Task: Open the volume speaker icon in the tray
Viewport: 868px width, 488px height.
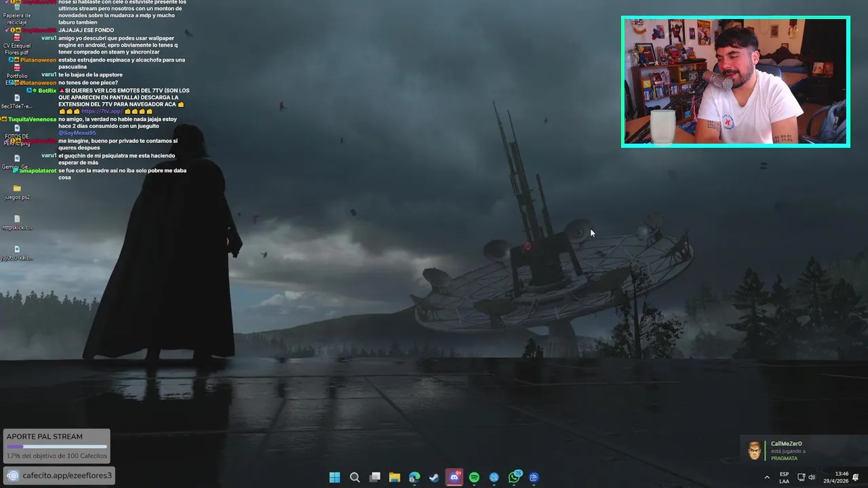Action: (812, 477)
